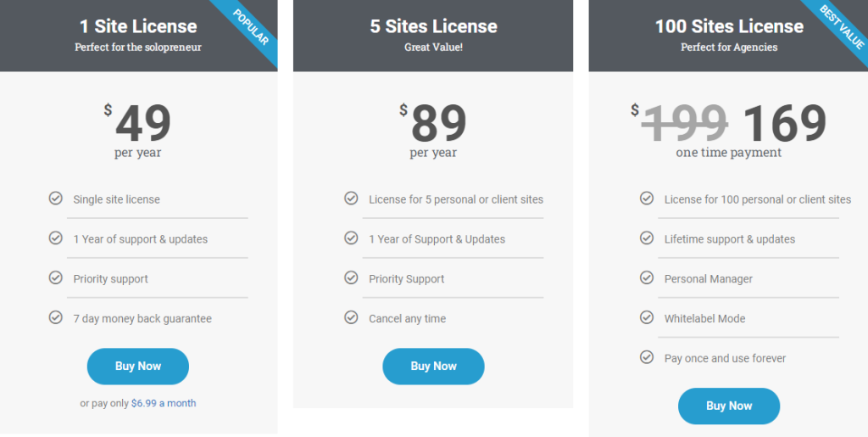Click the POPULAR ribbon badge

coord(251,26)
